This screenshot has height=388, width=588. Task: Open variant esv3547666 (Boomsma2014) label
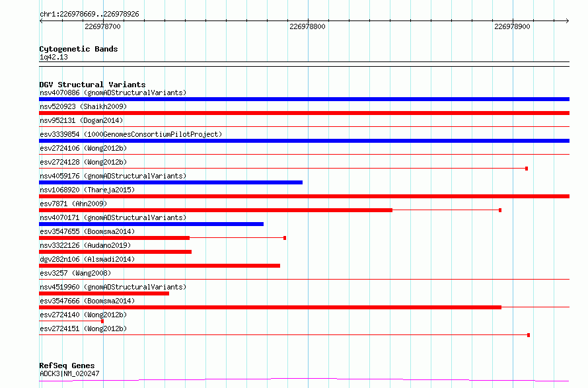pos(87,301)
